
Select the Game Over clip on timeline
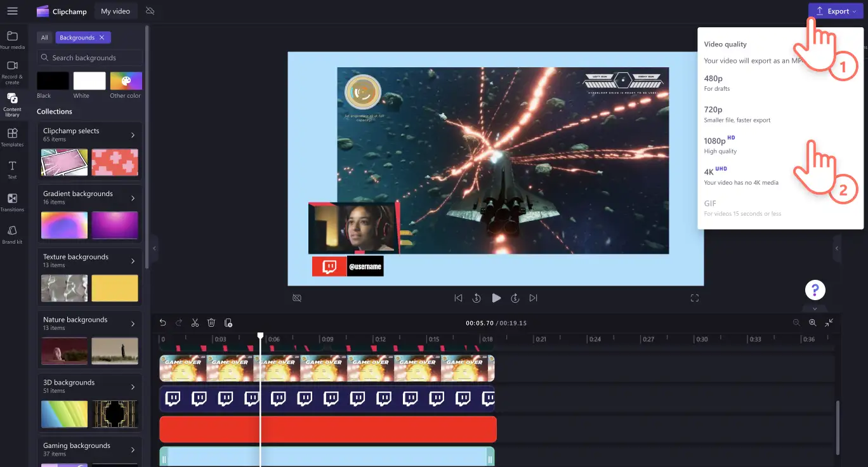(327, 368)
